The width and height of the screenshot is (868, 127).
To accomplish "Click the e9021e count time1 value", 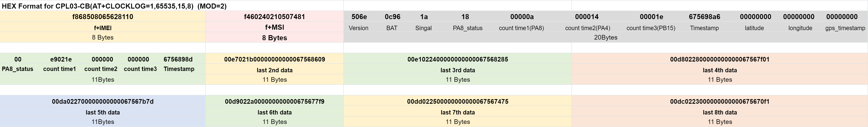I will (61, 59).
